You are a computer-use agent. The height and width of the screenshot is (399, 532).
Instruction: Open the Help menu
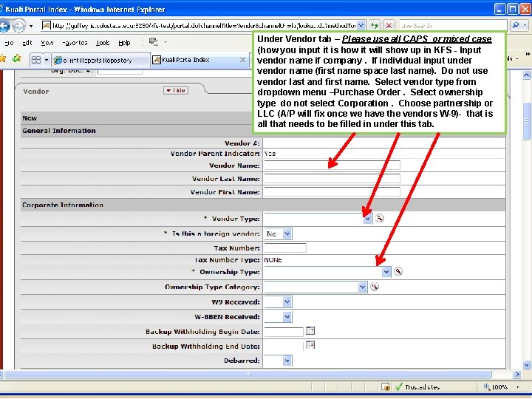point(124,43)
